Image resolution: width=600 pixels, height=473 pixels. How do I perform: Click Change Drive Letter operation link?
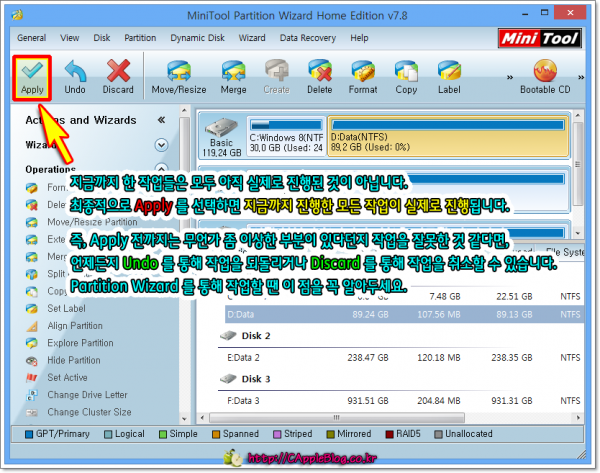point(87,395)
